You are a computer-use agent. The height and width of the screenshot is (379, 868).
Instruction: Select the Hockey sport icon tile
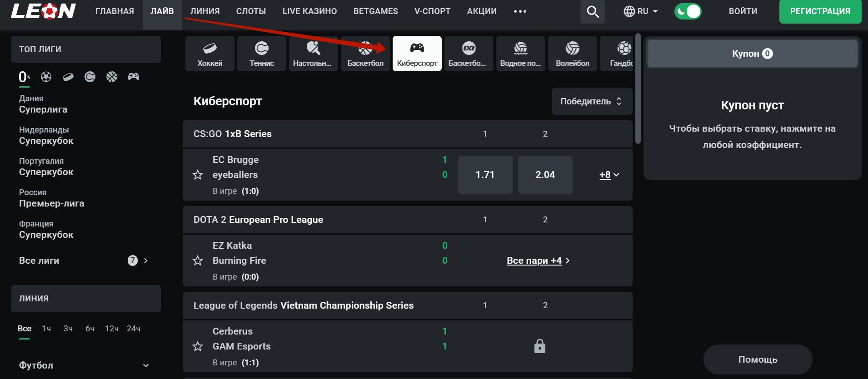click(210, 54)
